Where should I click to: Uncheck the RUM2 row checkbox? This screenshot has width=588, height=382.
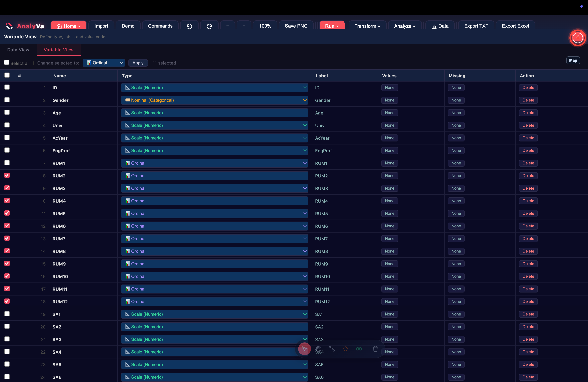point(7,175)
